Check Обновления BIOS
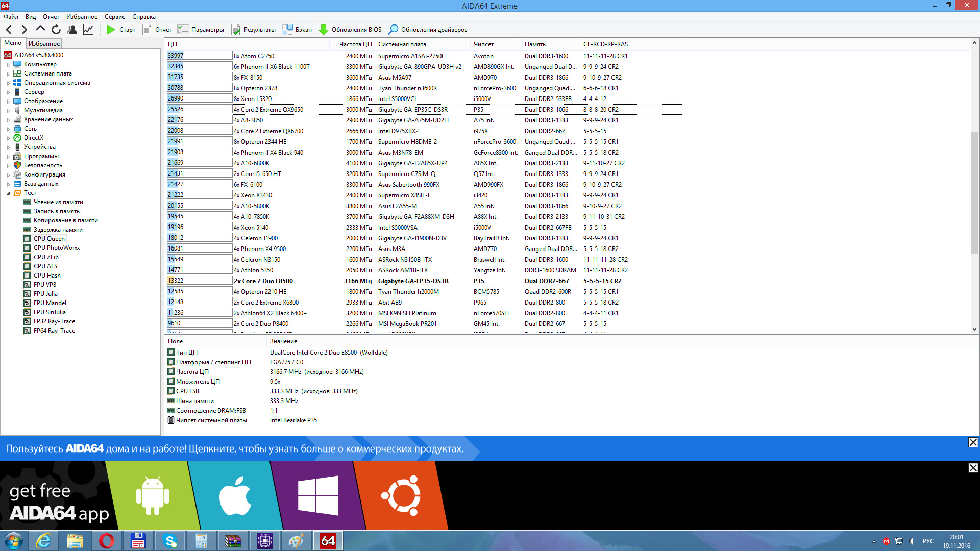 [x=350, y=30]
